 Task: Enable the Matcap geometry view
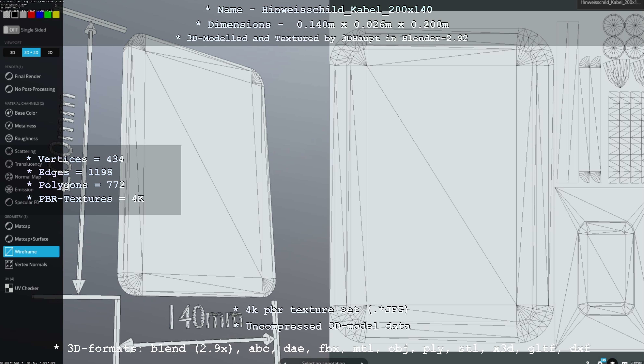click(22, 226)
